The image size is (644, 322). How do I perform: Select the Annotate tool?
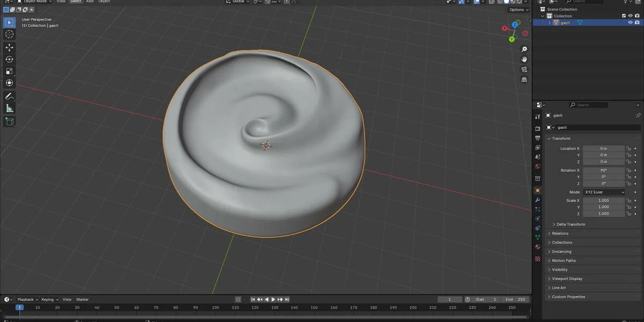pos(9,96)
